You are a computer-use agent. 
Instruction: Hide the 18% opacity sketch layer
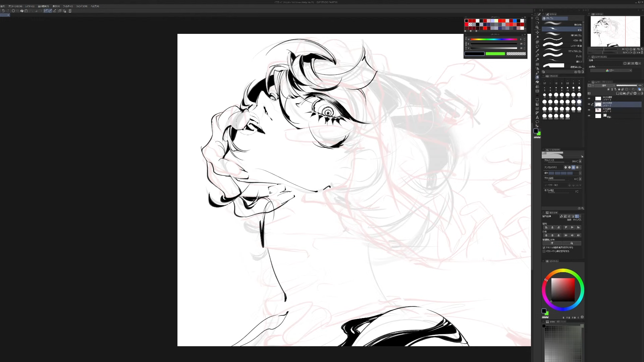click(x=589, y=110)
